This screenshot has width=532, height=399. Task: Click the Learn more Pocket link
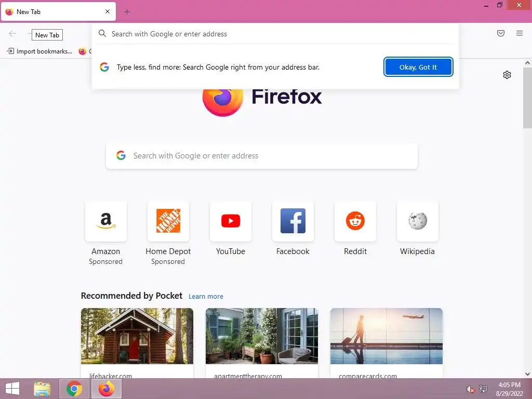(206, 297)
